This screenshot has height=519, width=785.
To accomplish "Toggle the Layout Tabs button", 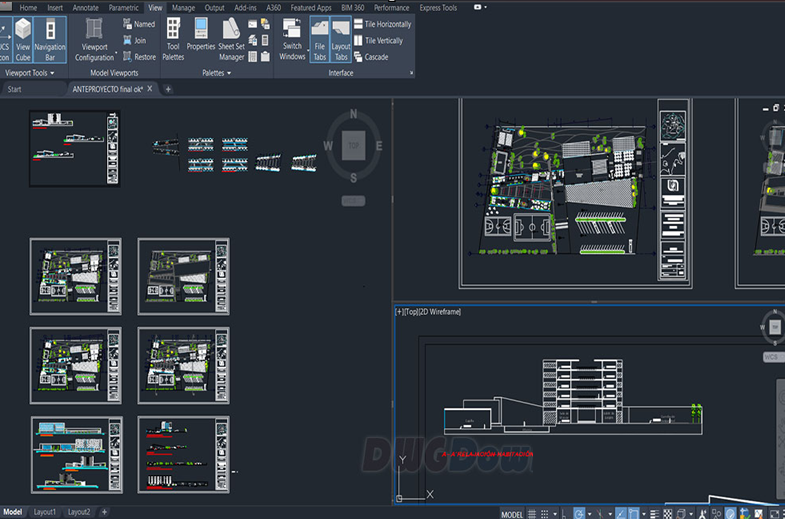I will pyautogui.click(x=341, y=40).
